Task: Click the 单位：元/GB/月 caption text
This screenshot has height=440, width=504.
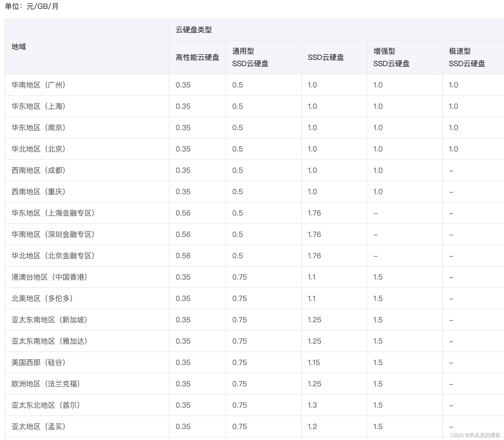Action: pos(32,6)
